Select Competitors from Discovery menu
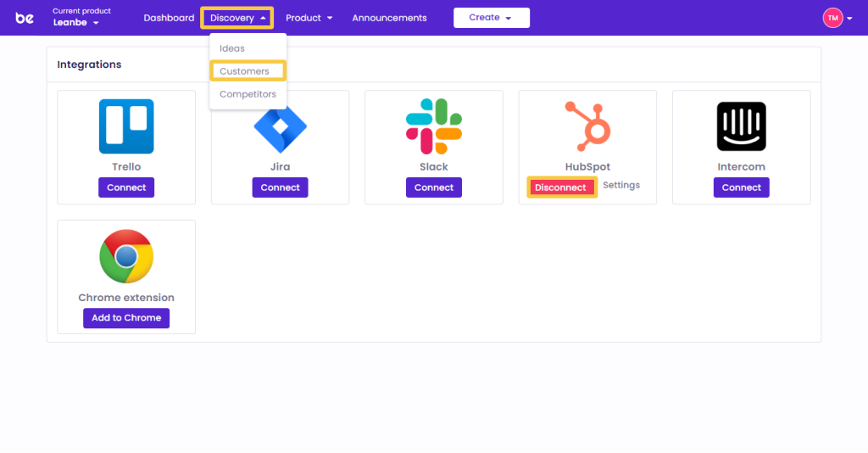 (248, 94)
